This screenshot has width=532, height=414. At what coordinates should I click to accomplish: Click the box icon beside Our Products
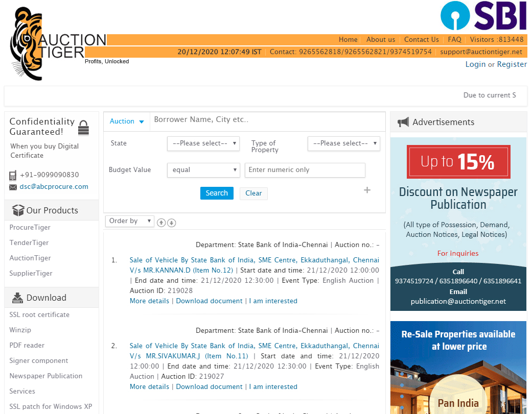[x=18, y=210]
